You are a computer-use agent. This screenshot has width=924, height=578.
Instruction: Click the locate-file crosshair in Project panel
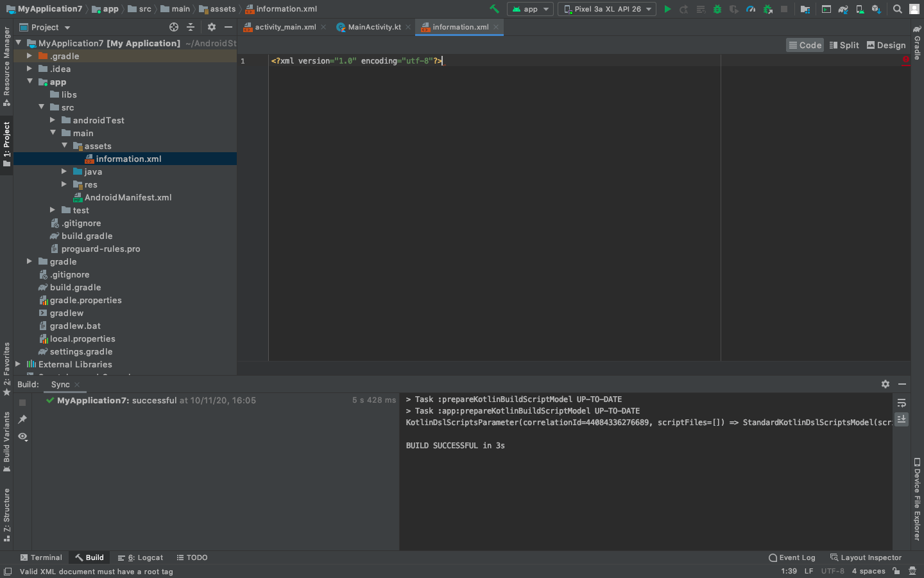click(174, 27)
